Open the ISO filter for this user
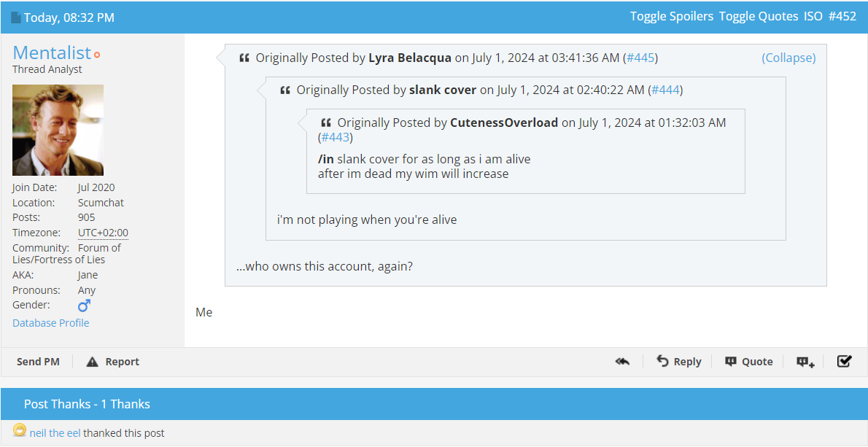868x447 pixels. tap(813, 17)
